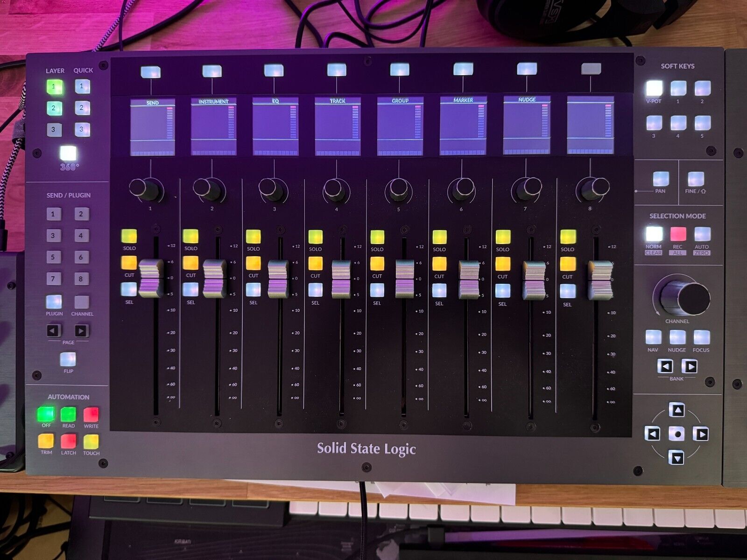This screenshot has width=747, height=560.
Task: Enable FOCUS mode button
Action: pyautogui.click(x=701, y=337)
